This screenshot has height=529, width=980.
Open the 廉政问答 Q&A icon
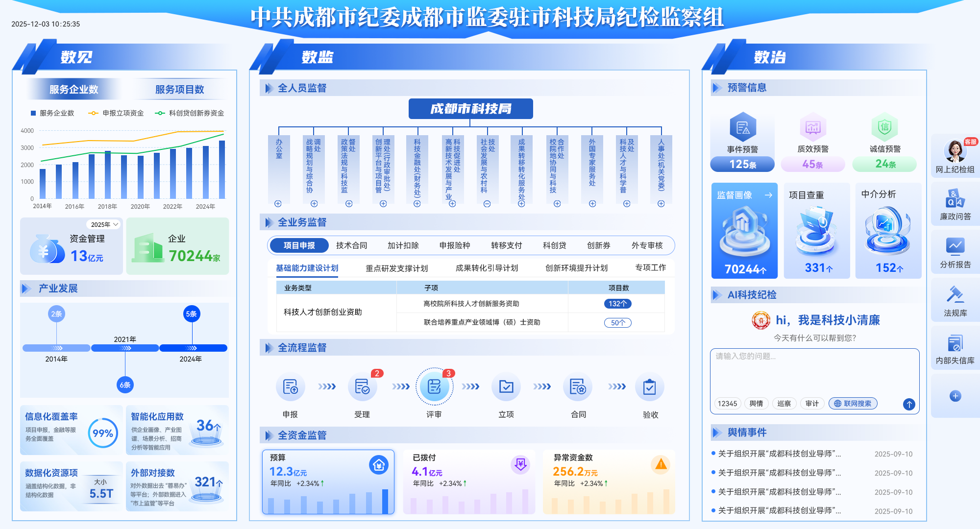(x=955, y=199)
